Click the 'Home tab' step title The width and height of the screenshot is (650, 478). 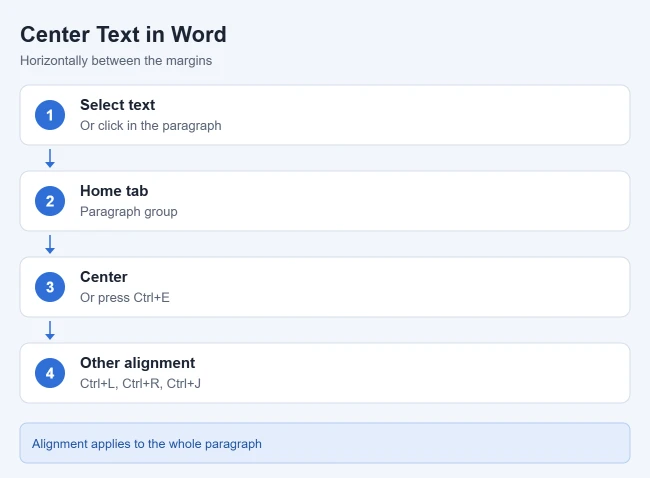pyautogui.click(x=114, y=191)
